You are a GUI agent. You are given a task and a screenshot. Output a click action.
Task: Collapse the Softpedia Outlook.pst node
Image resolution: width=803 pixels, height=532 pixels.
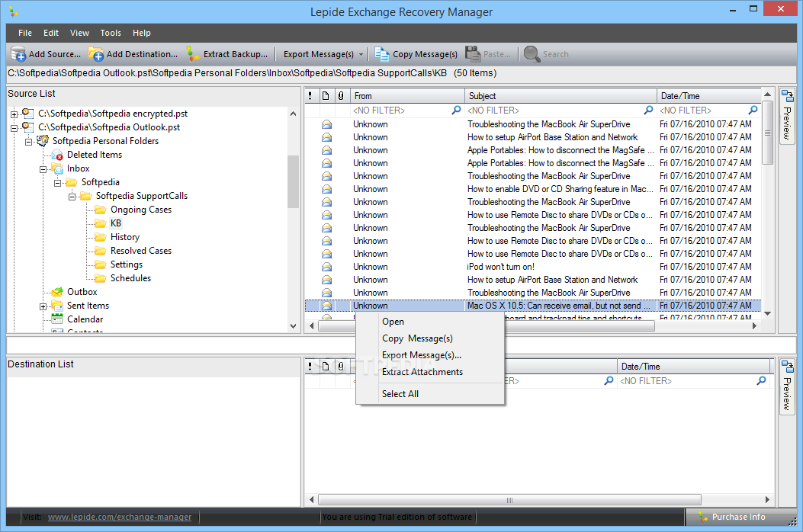click(14, 128)
